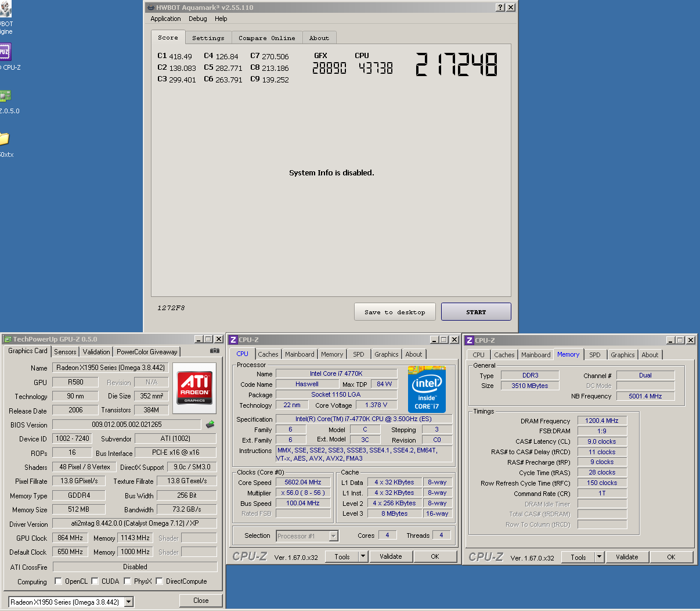Open the CPU-Z desktop shortcut icon

(x=5, y=52)
